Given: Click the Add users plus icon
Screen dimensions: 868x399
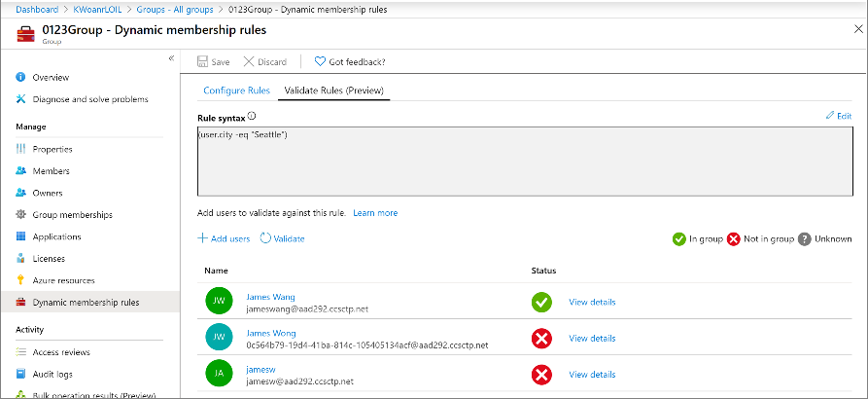Looking at the screenshot, I should point(202,238).
